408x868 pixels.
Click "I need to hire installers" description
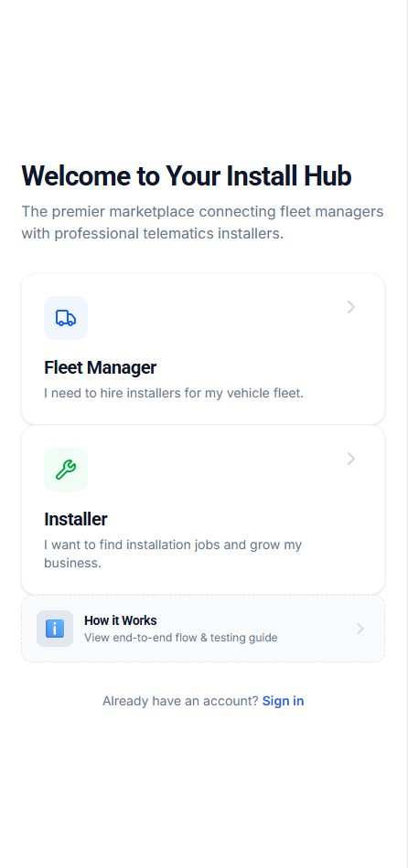[174, 394]
